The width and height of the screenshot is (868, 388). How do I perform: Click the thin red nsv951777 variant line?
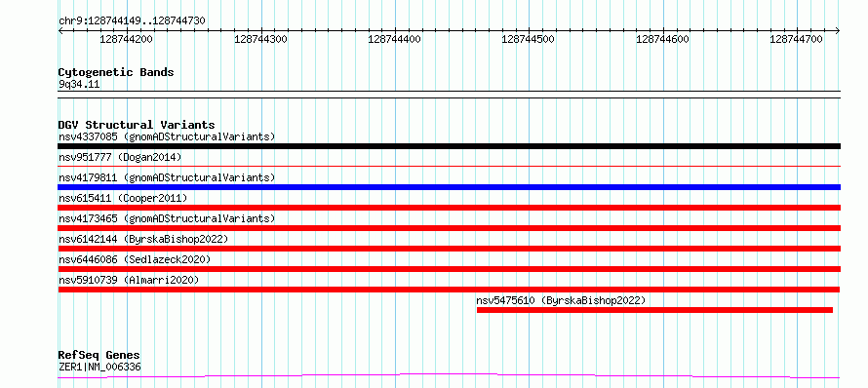pyautogui.click(x=449, y=166)
